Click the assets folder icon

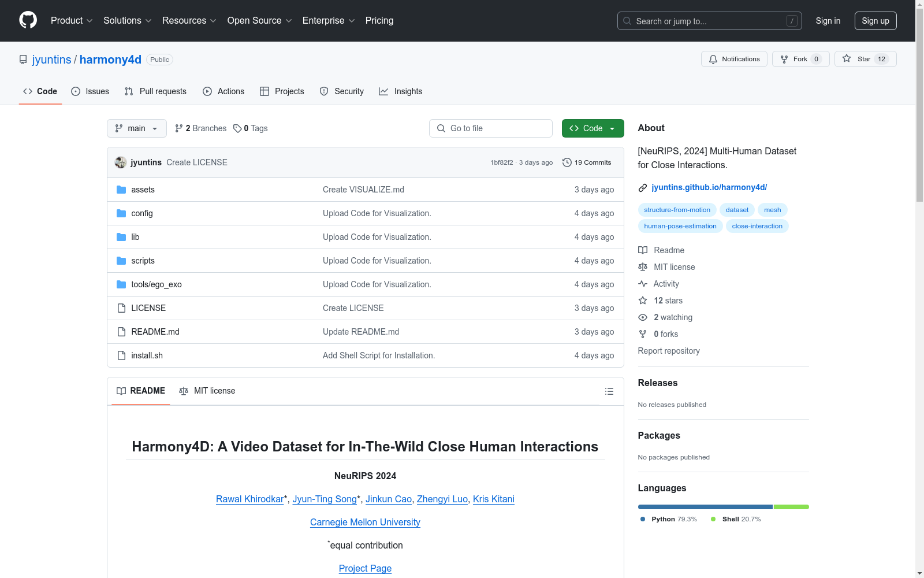pos(121,190)
